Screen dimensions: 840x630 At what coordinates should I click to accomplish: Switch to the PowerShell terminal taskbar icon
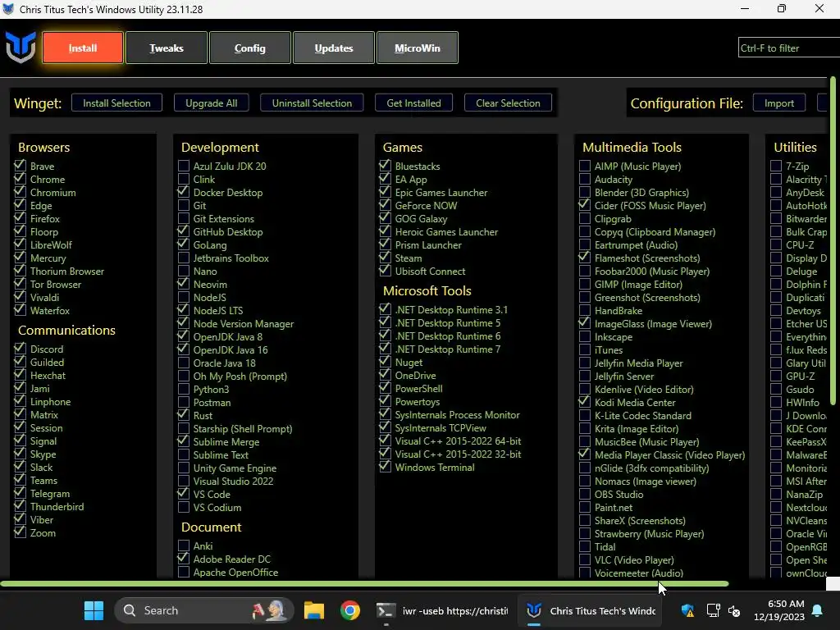(386, 610)
